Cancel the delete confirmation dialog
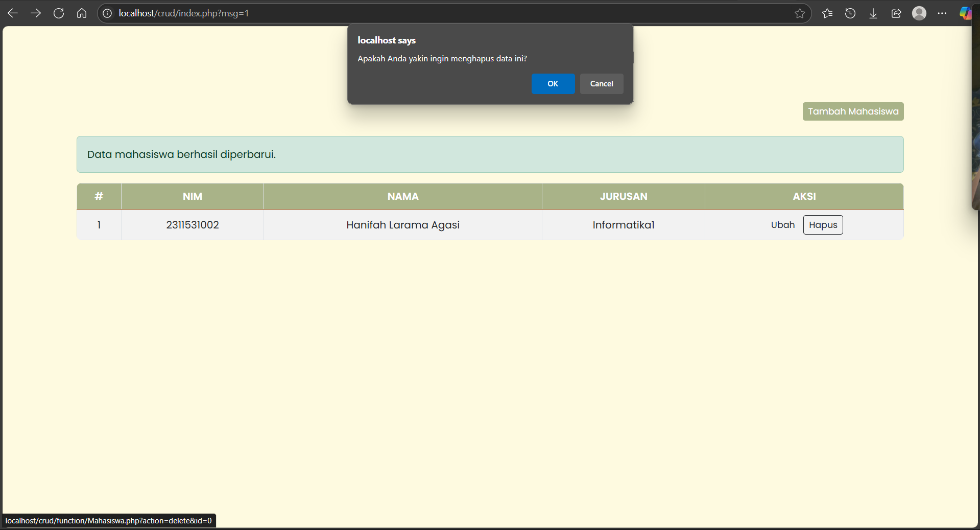Viewport: 980px width, 530px height. click(x=602, y=84)
